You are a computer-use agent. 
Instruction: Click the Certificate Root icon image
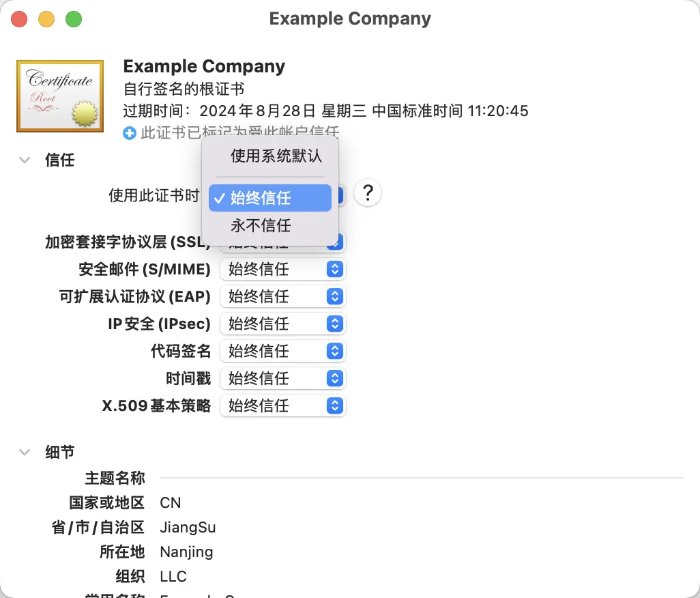click(60, 96)
